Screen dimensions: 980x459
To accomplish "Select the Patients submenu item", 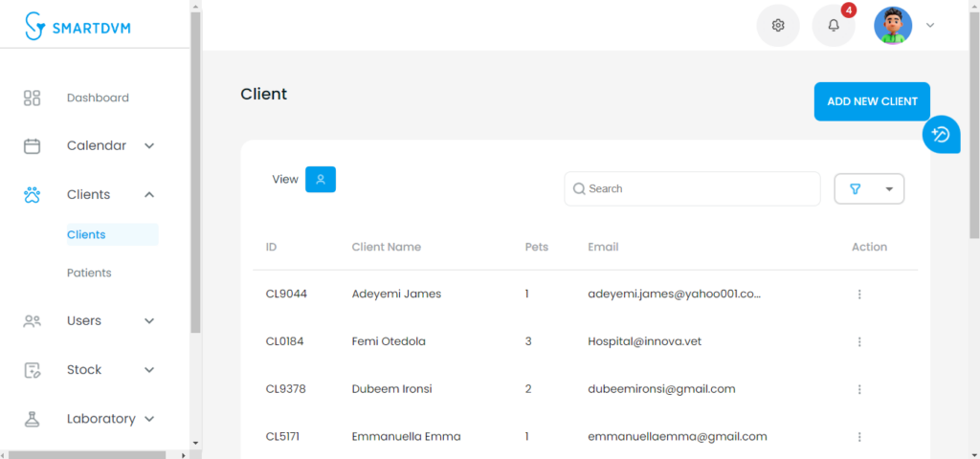I will pyautogui.click(x=89, y=273).
